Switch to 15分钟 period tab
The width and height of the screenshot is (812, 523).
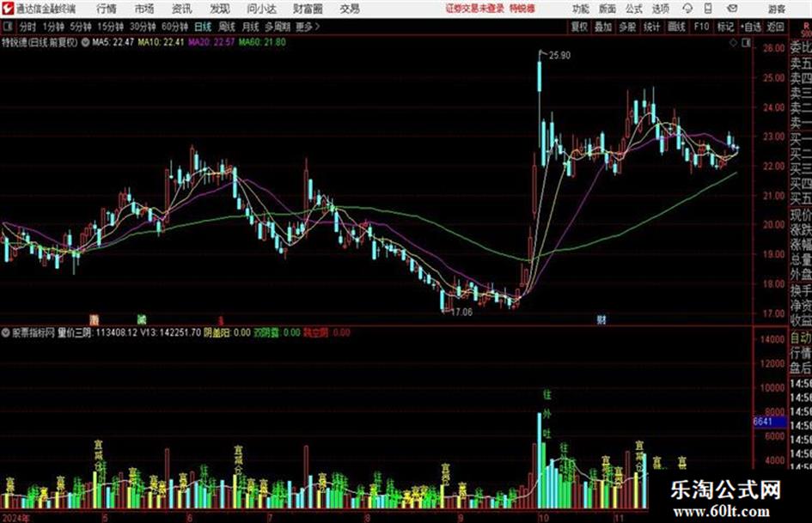pyautogui.click(x=111, y=27)
